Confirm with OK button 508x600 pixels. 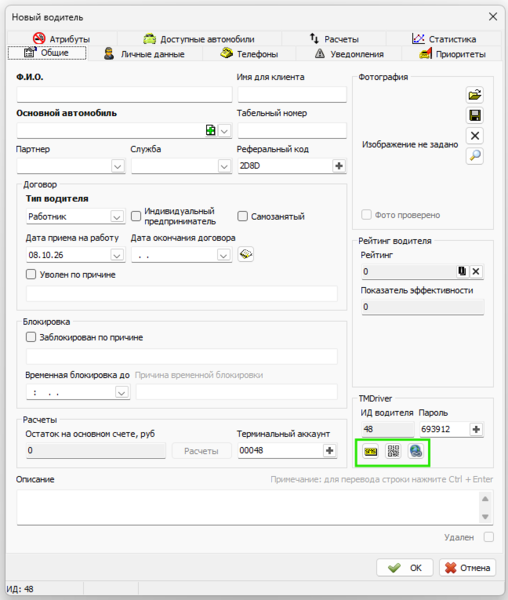(405, 568)
